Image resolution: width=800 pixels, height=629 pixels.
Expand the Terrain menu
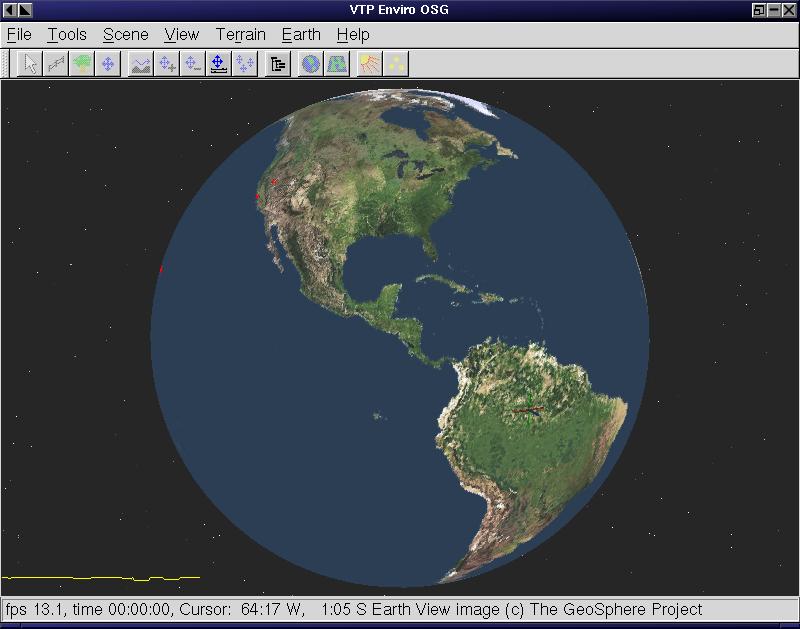(240, 34)
